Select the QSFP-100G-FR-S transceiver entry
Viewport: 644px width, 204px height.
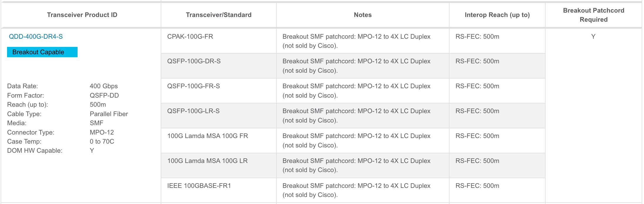point(193,86)
